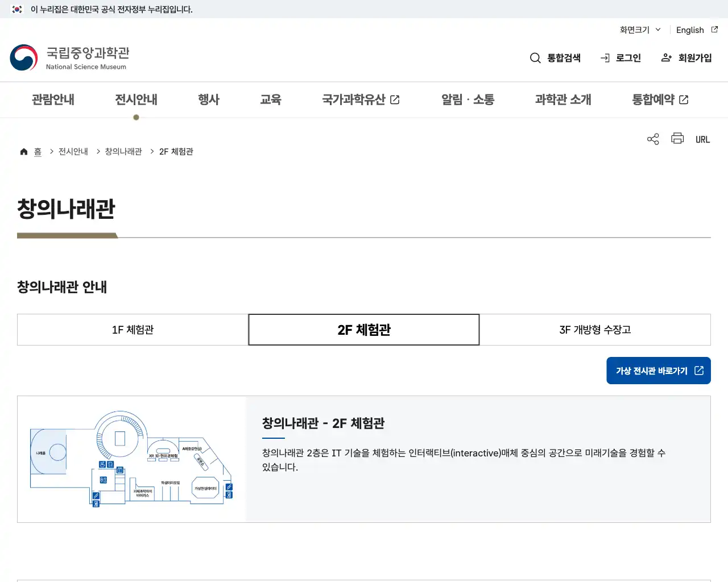The height and width of the screenshot is (582, 728).
Task: Switch to the 1F 체험관 tab
Action: (x=132, y=330)
